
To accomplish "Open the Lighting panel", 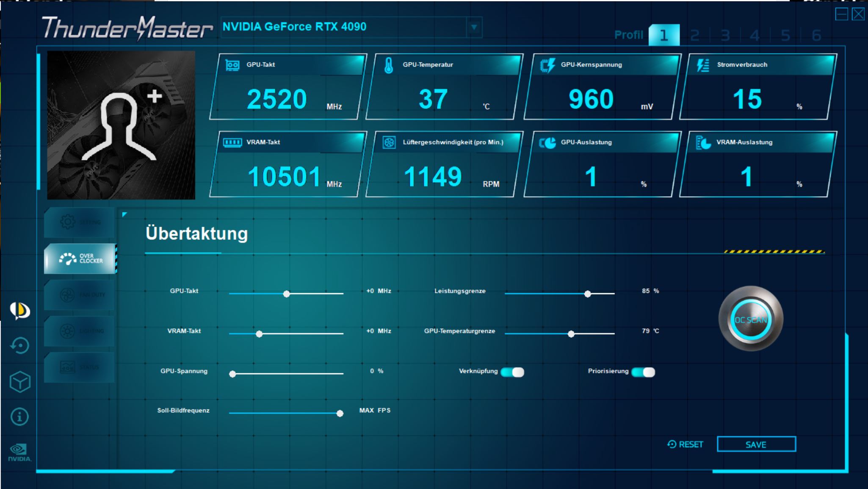I will pyautogui.click(x=80, y=331).
